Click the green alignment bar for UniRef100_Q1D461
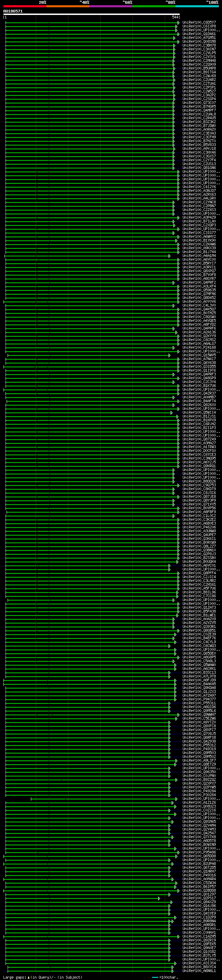The image size is (222, 980). click(92, 34)
